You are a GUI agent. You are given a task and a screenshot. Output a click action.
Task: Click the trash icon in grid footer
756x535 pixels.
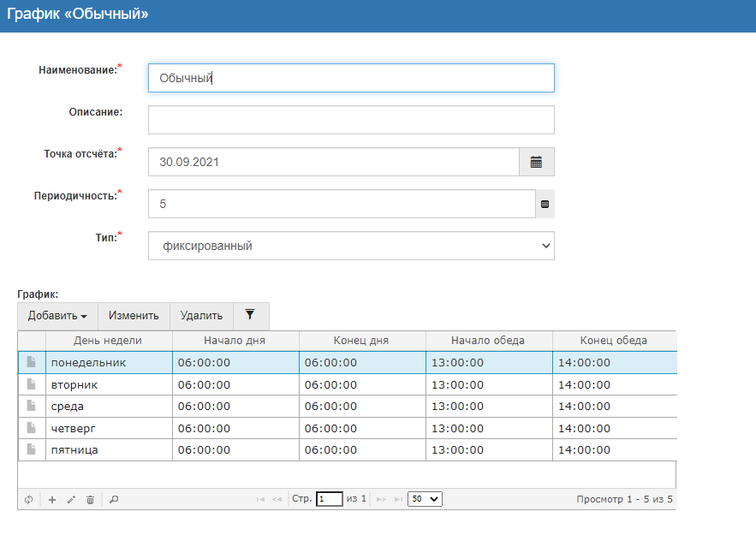point(90,499)
